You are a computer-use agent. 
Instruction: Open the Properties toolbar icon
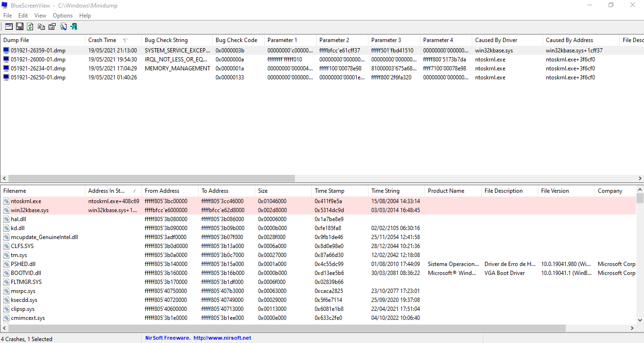tap(52, 26)
